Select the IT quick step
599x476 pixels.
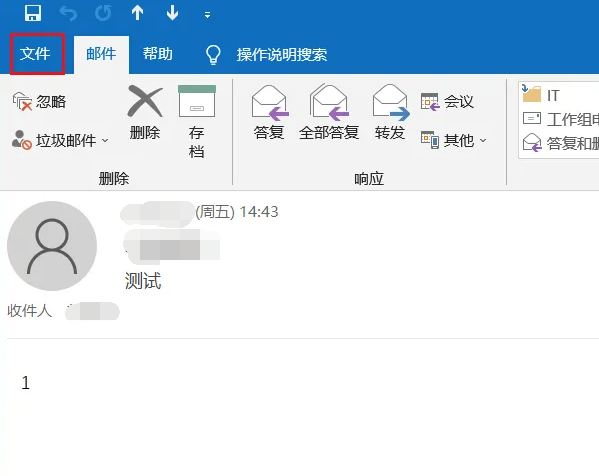coord(541,95)
